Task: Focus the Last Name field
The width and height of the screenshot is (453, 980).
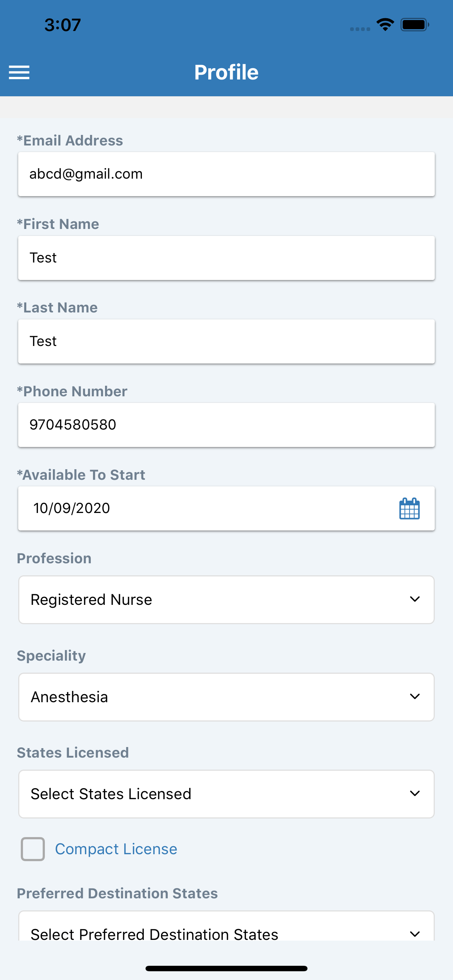Action: pyautogui.click(x=226, y=341)
